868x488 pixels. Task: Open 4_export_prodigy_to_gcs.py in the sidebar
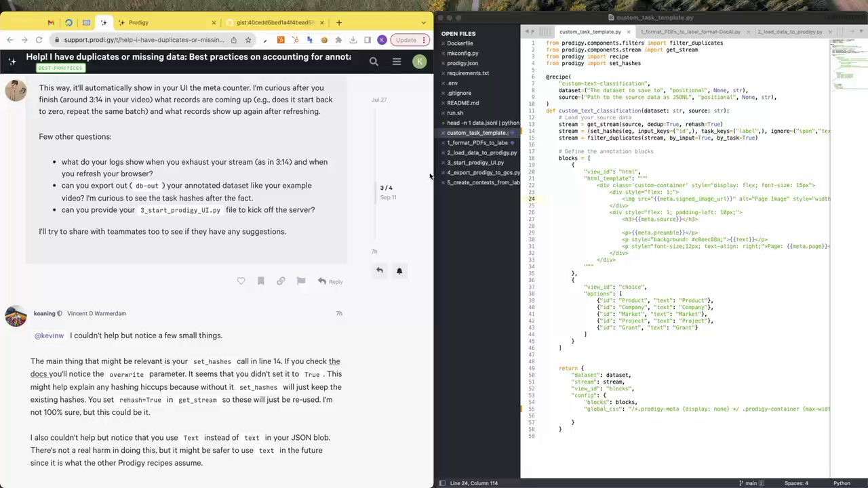pyautogui.click(x=484, y=173)
